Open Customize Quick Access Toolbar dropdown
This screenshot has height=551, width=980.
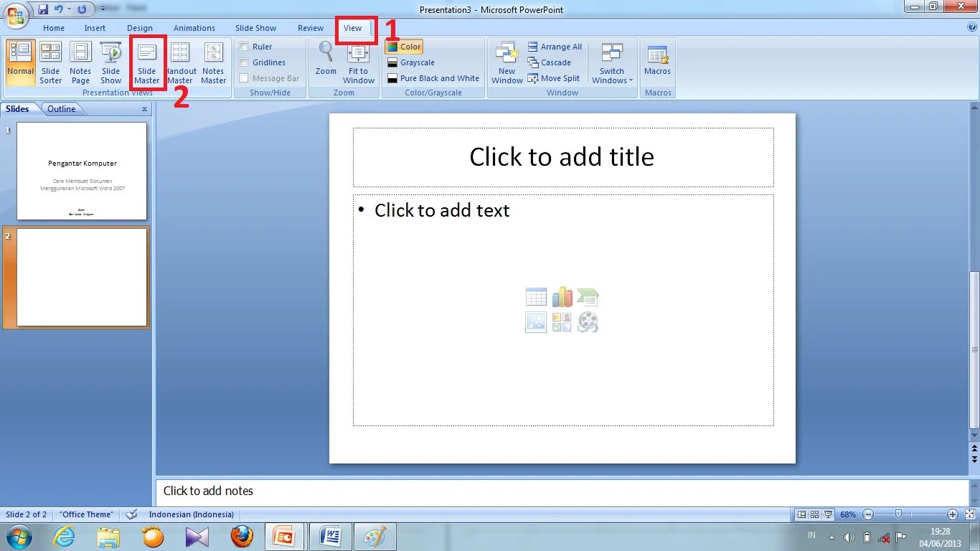[x=103, y=9]
